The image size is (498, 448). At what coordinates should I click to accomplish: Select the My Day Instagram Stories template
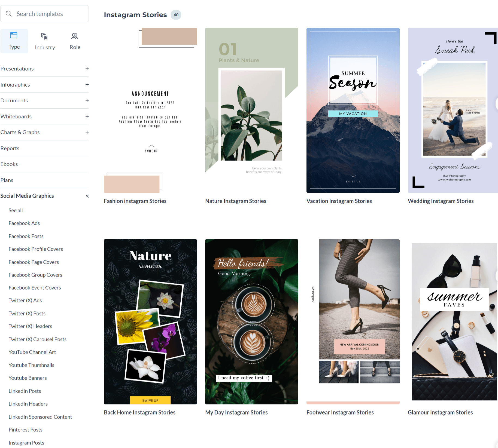[x=251, y=321]
